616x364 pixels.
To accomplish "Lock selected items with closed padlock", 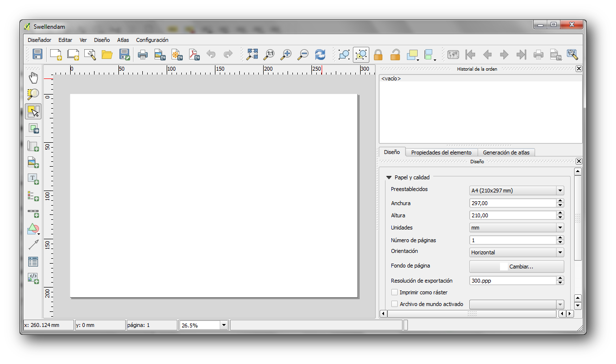I will [x=378, y=54].
